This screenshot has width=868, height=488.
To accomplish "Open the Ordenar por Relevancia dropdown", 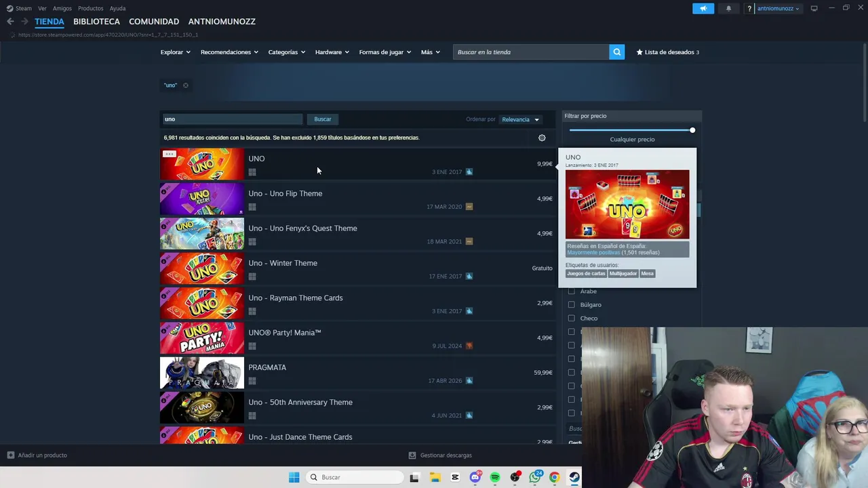I will coord(520,120).
